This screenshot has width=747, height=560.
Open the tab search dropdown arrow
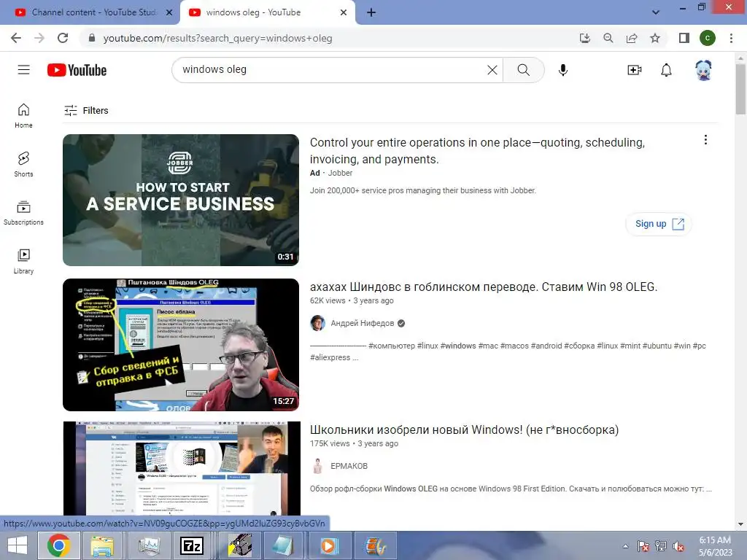(656, 12)
